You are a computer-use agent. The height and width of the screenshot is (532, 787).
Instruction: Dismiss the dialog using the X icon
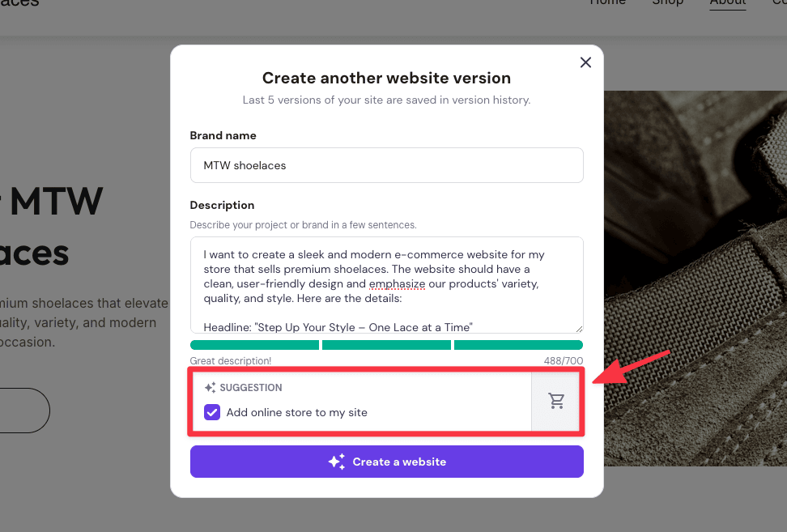coord(585,62)
